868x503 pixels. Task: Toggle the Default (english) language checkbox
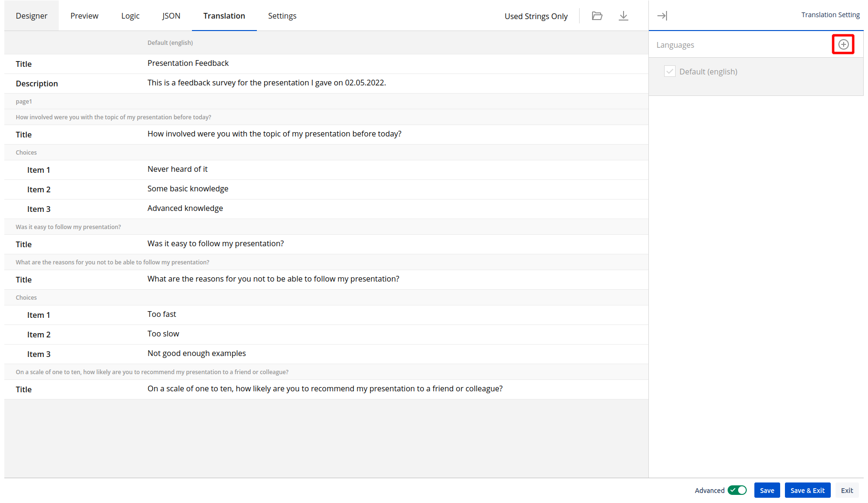coord(670,72)
